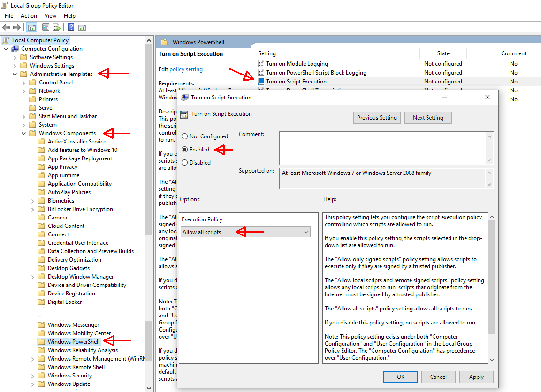Select Turn on Module Logging setting row
541x392 pixels.
point(297,64)
